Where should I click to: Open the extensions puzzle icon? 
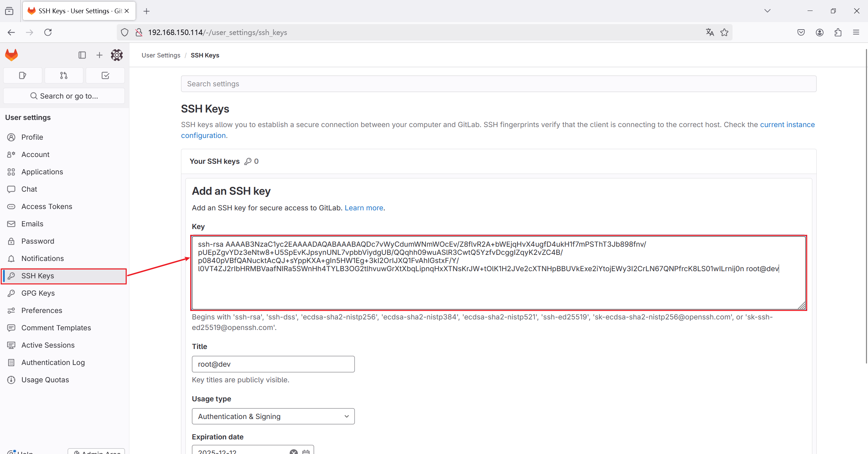838,32
